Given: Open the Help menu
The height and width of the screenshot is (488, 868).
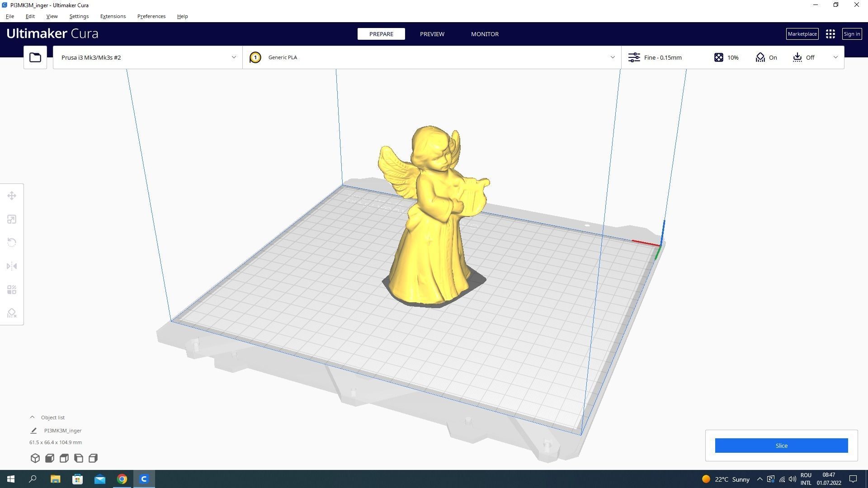Looking at the screenshot, I should tap(182, 16).
